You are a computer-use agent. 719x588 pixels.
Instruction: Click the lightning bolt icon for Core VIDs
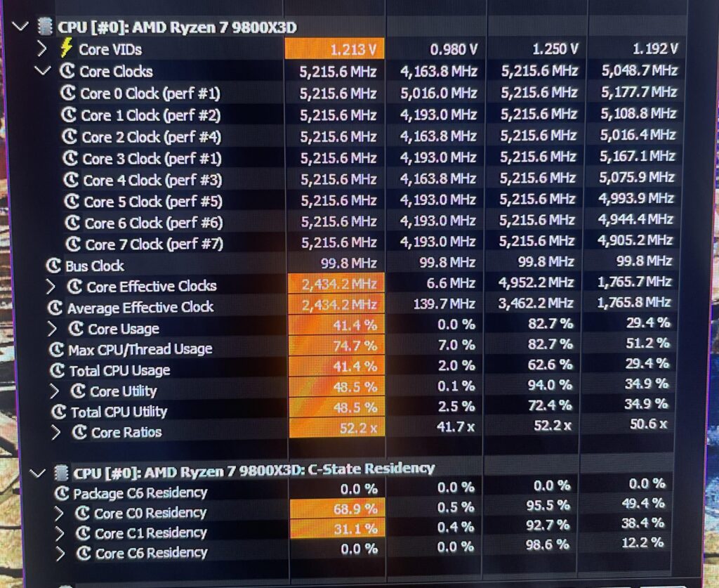[x=66, y=48]
